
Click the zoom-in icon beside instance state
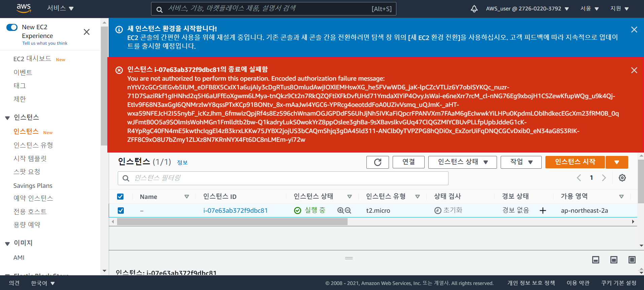click(x=341, y=210)
